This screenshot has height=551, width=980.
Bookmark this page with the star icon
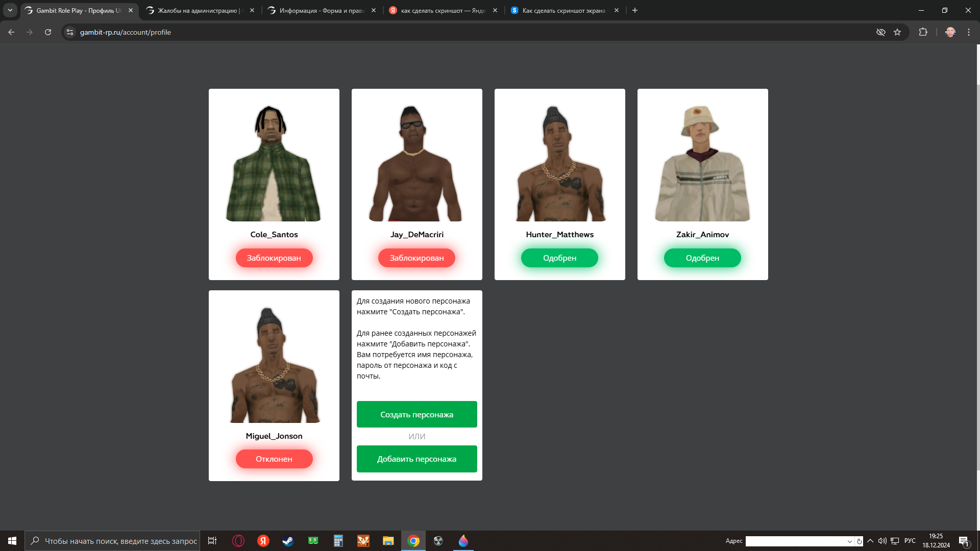[897, 32]
